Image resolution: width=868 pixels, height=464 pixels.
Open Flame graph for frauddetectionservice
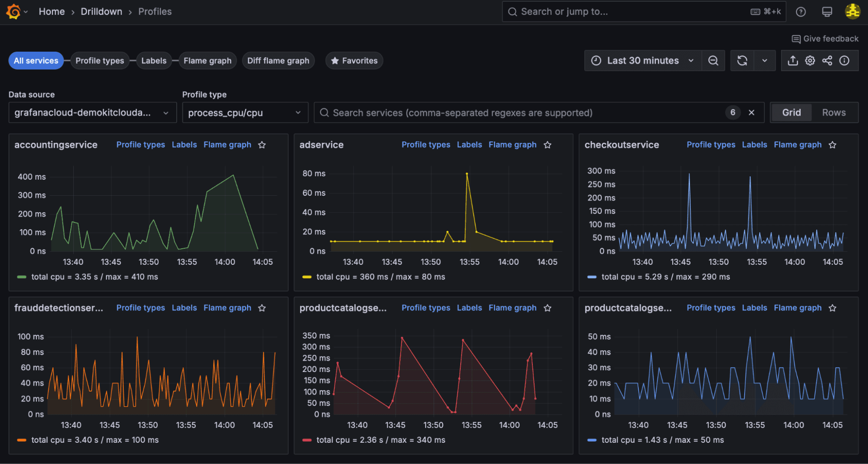(227, 308)
